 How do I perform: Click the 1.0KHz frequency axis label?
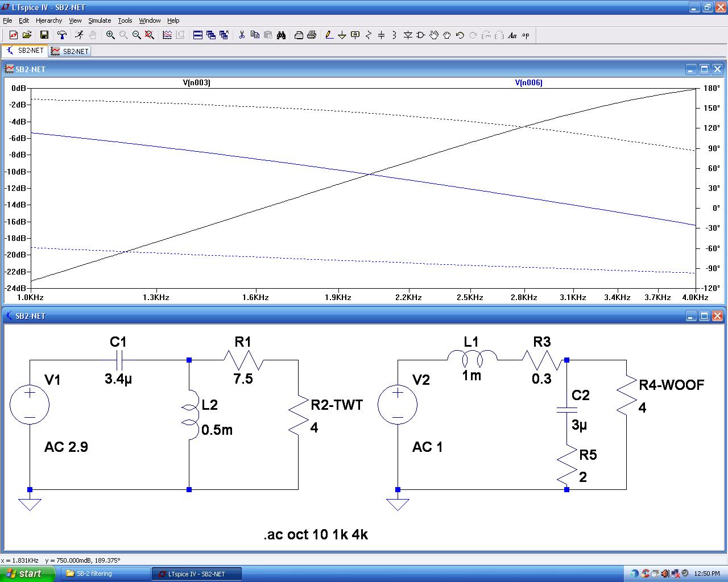(31, 297)
